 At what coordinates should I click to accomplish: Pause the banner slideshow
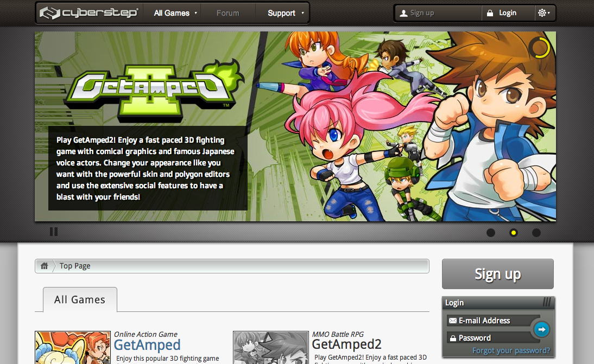click(53, 232)
